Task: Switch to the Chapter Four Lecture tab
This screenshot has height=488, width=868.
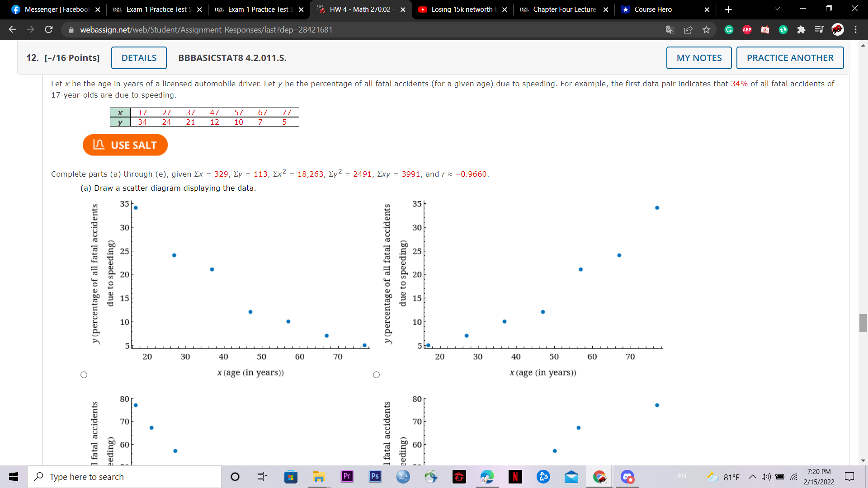Action: pos(564,9)
